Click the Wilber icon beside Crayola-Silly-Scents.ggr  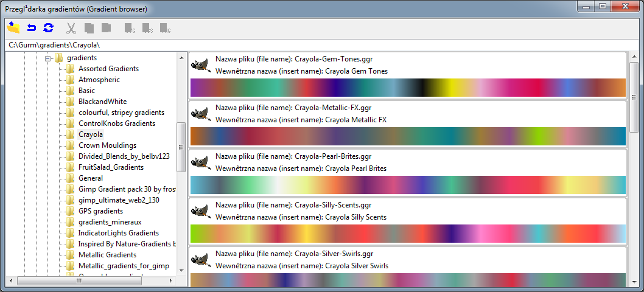point(201,210)
